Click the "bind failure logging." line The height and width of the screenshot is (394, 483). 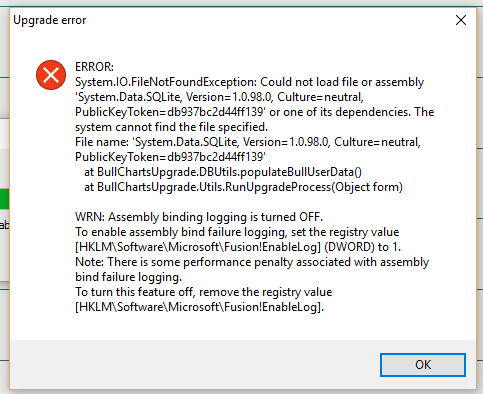click(128, 277)
